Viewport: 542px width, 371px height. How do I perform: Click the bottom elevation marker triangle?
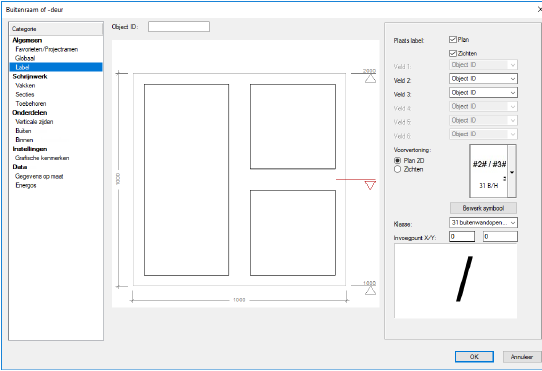370,291
